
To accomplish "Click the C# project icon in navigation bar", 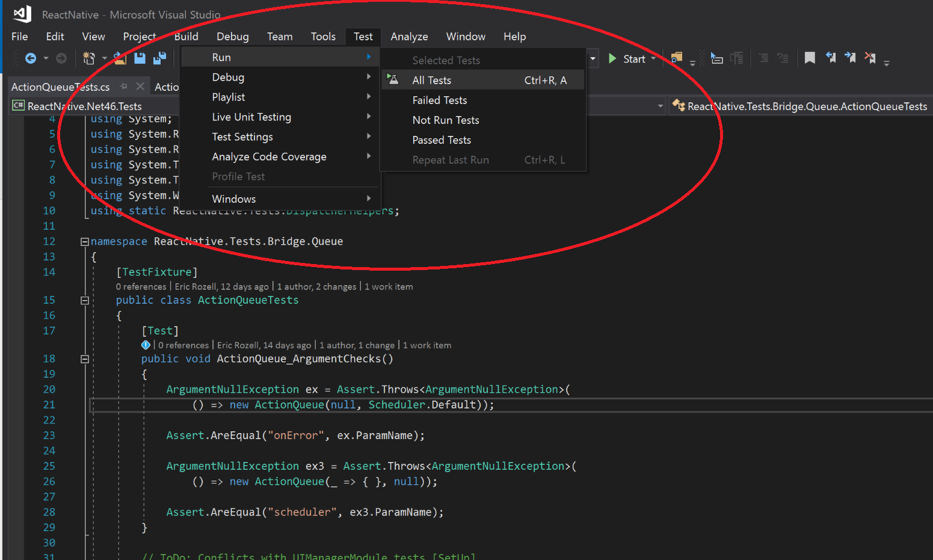I will [x=19, y=106].
